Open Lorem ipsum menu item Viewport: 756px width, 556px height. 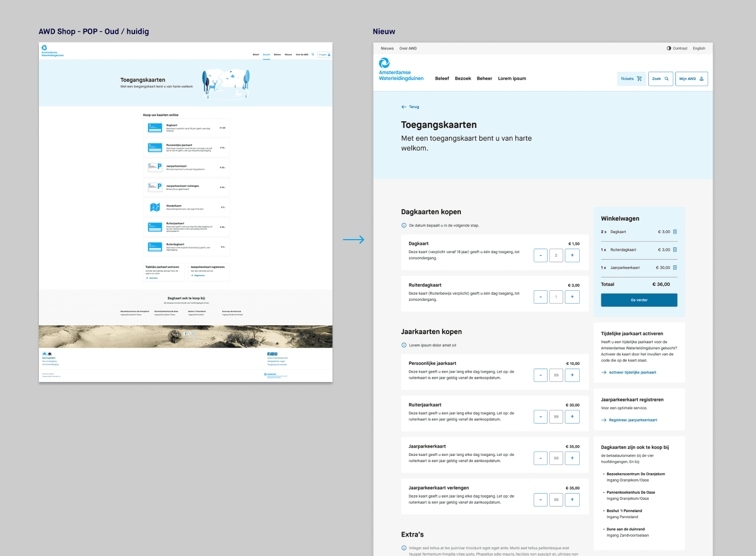(x=512, y=78)
